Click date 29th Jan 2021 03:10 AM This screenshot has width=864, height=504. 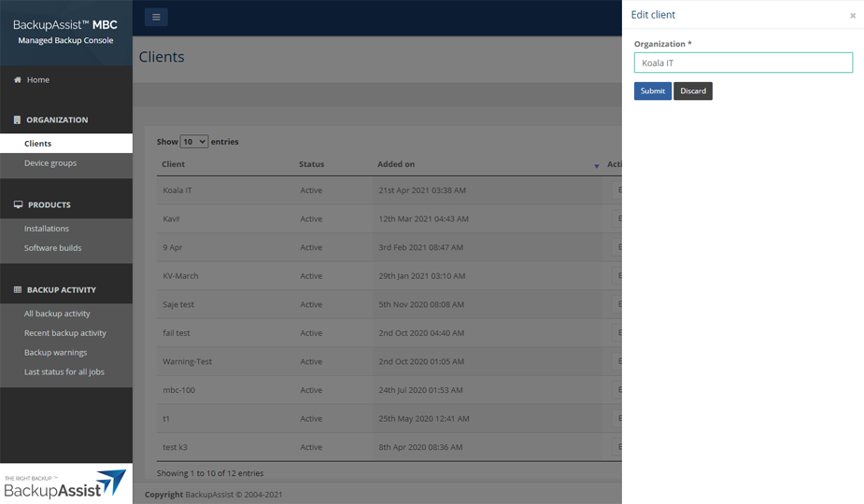click(421, 276)
